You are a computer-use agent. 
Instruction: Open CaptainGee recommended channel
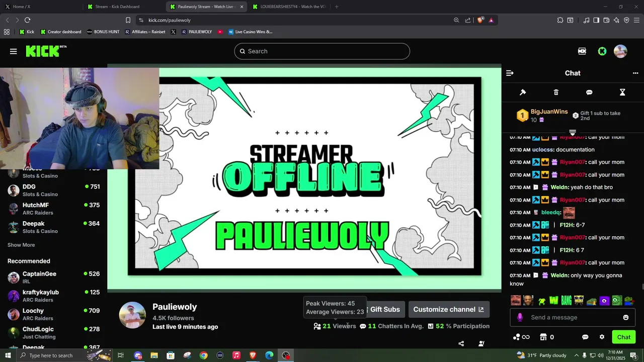click(x=53, y=278)
